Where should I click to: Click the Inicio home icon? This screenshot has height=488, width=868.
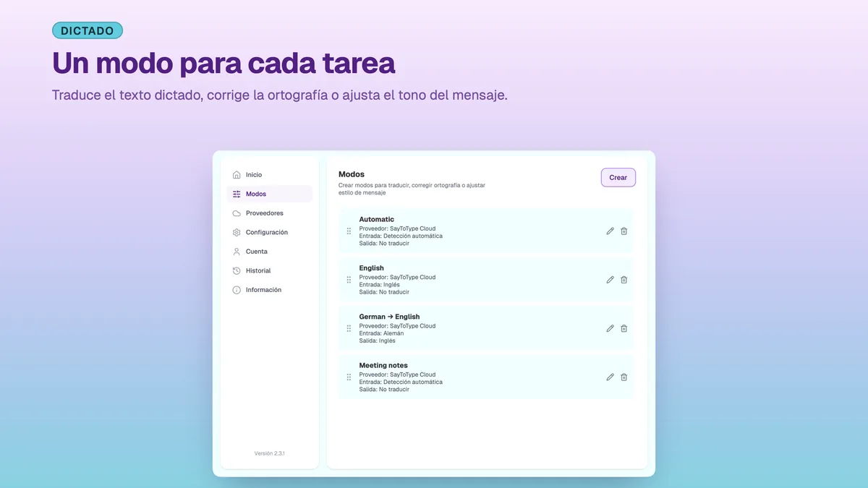[x=237, y=175]
